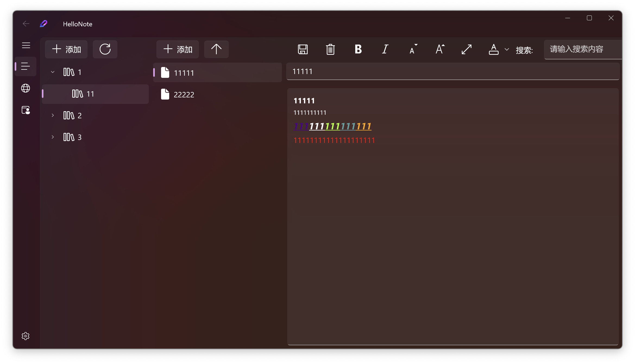Open the font color dropdown
Screen dimensions: 635x364
pyautogui.click(x=506, y=49)
